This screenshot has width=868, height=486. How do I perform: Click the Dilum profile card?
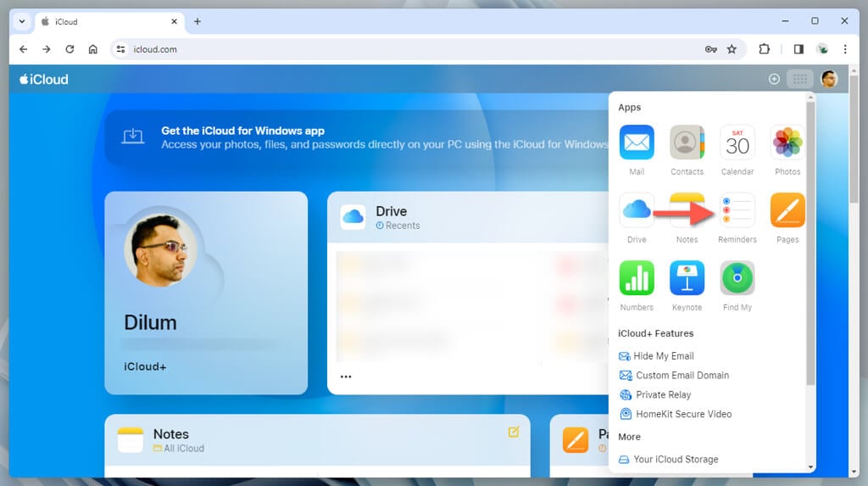click(x=206, y=293)
